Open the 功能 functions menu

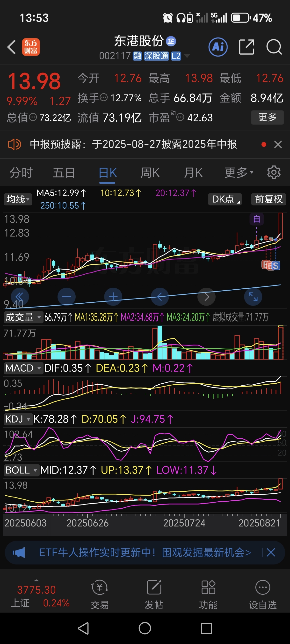[x=208, y=595]
